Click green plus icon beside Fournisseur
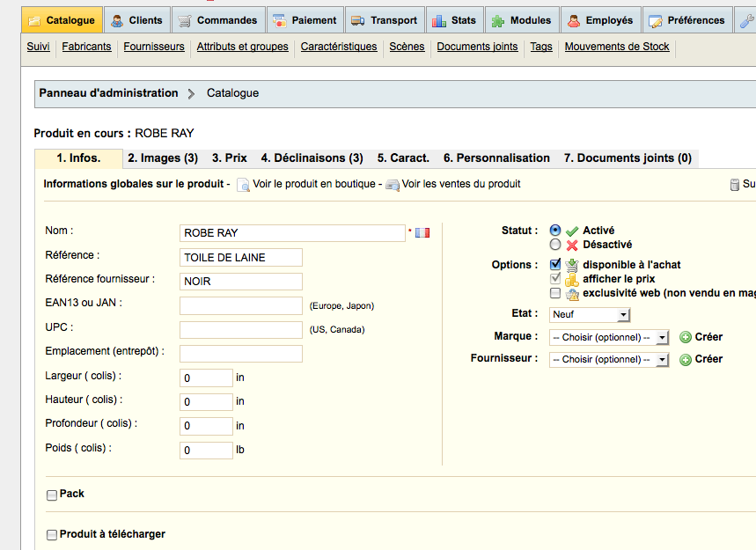Screen dimensions: 756x550 click(685, 359)
